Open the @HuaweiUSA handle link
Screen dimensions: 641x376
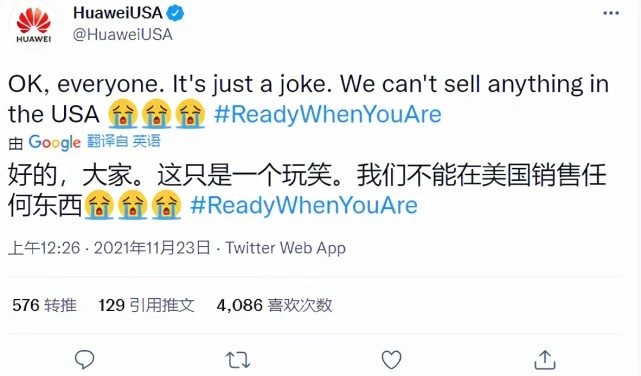[x=123, y=35]
